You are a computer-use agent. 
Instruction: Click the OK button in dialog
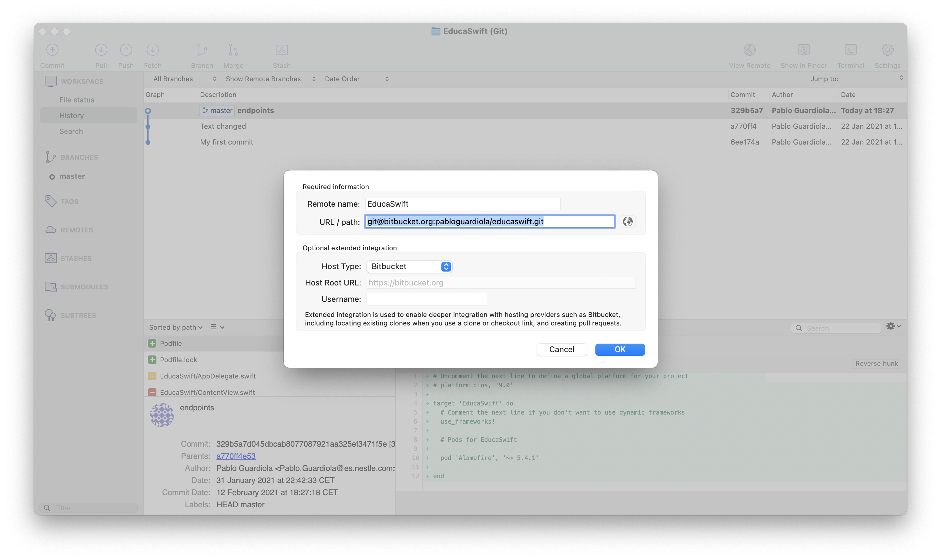tap(620, 349)
